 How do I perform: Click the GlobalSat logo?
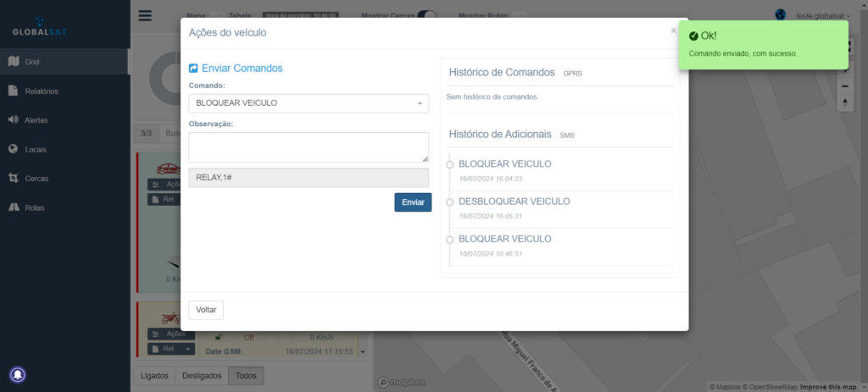click(39, 27)
